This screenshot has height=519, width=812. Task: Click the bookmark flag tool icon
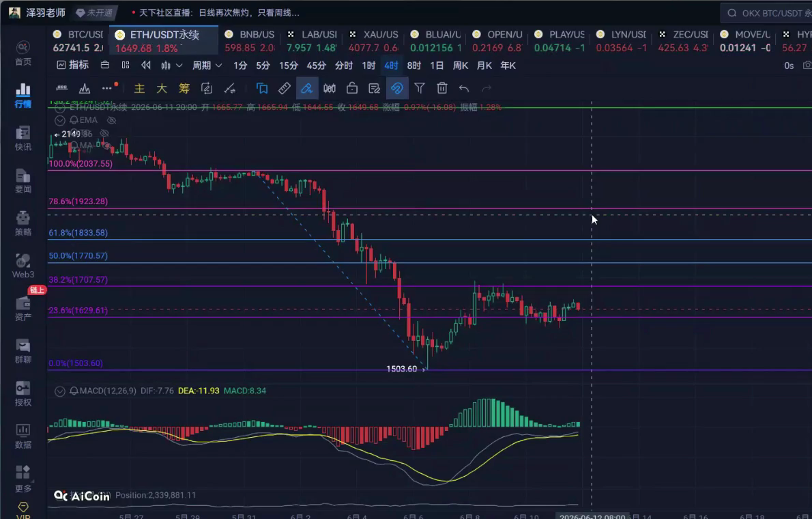tap(262, 88)
